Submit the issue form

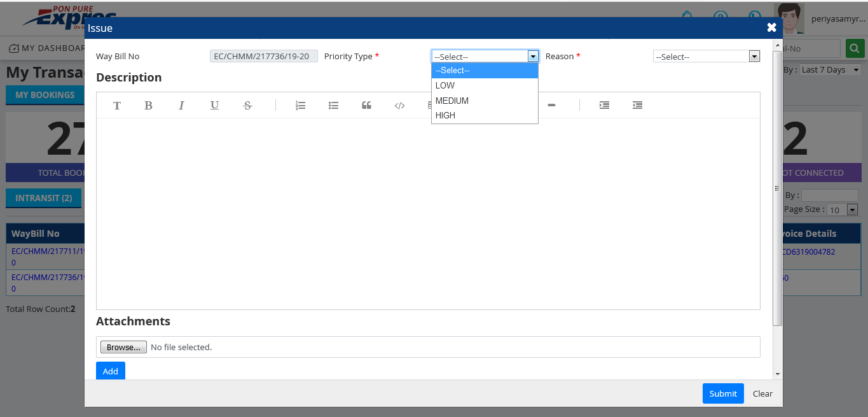[723, 393]
